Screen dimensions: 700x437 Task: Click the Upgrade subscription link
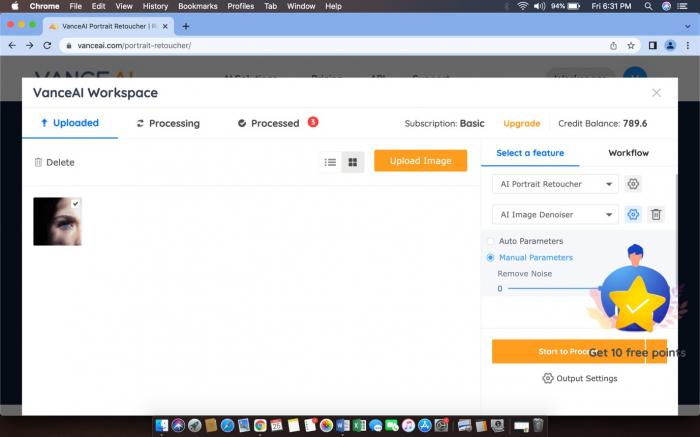[521, 124]
